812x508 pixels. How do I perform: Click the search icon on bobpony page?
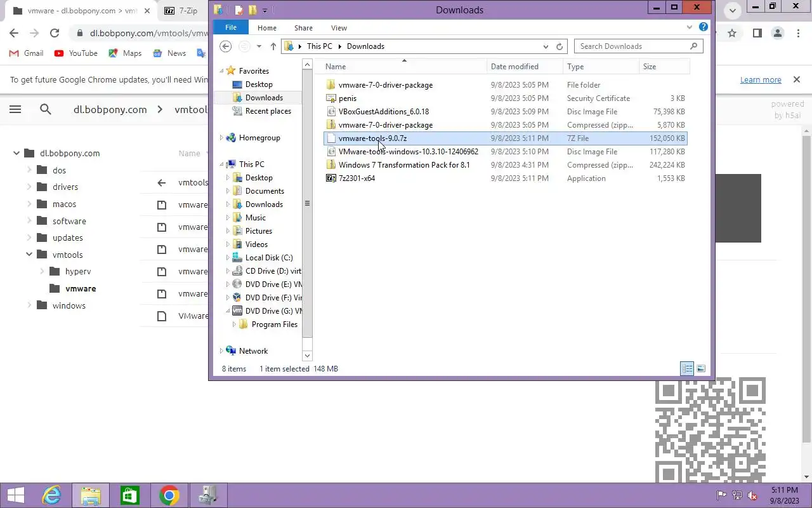(x=46, y=109)
